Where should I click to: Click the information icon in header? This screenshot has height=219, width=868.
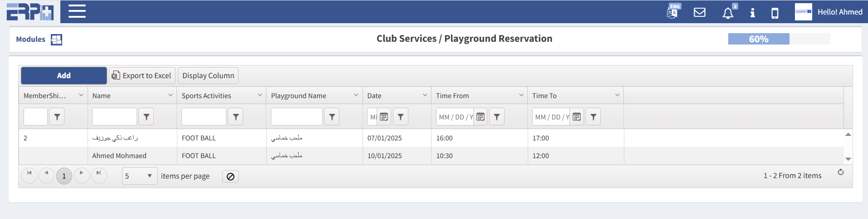tap(752, 13)
